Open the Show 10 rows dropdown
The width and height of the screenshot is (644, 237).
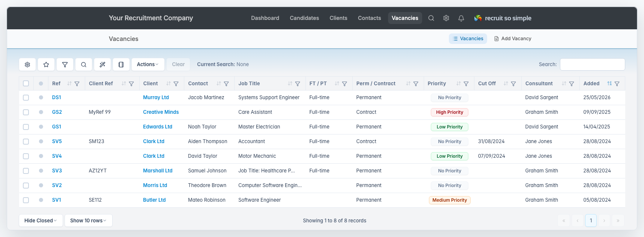[88, 220]
